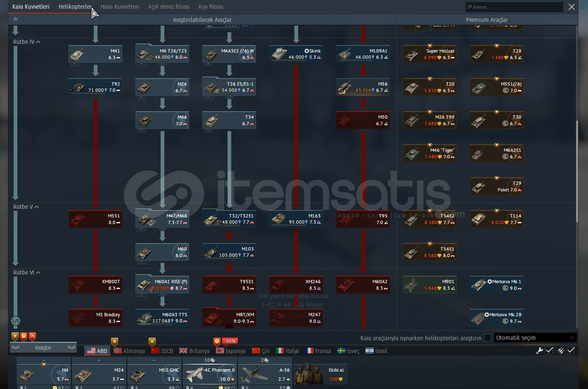Click the Ekibi al recruit crew button

320,374
